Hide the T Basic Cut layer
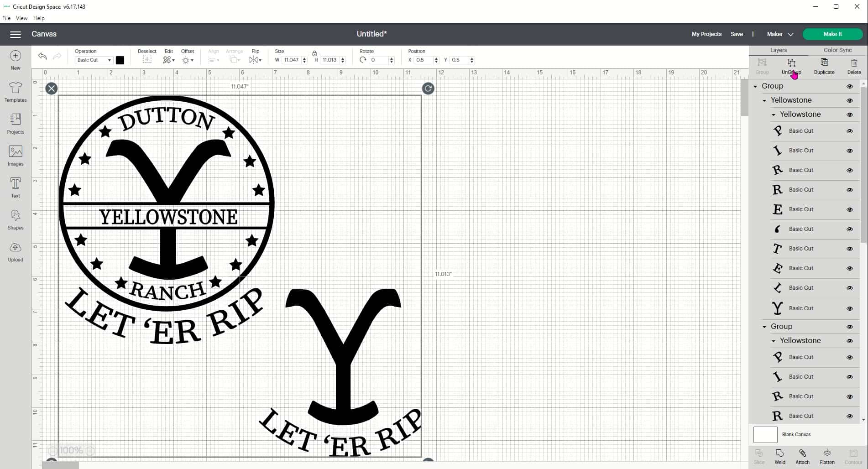This screenshot has width=868, height=469. click(x=850, y=249)
